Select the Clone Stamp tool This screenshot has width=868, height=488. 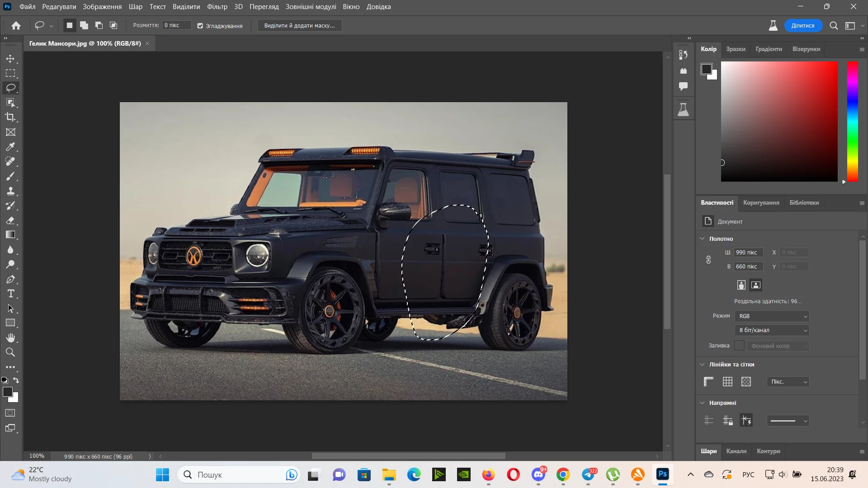[x=10, y=191]
